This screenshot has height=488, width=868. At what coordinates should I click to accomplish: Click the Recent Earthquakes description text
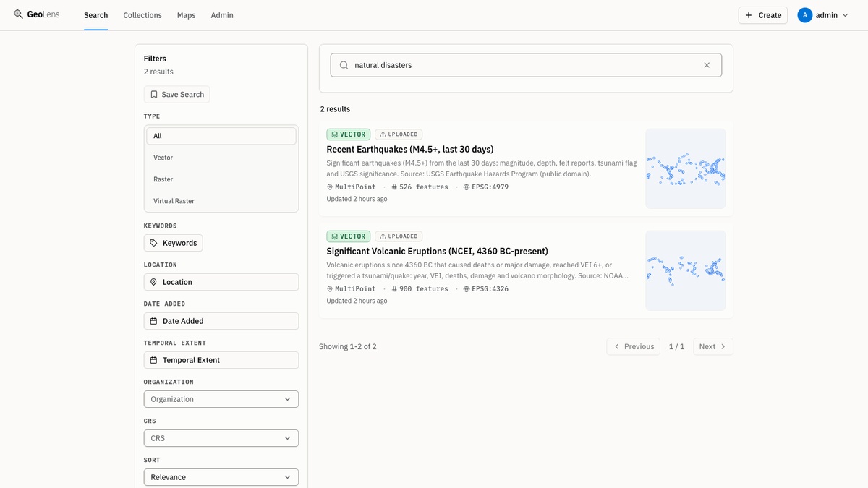pyautogui.click(x=482, y=168)
